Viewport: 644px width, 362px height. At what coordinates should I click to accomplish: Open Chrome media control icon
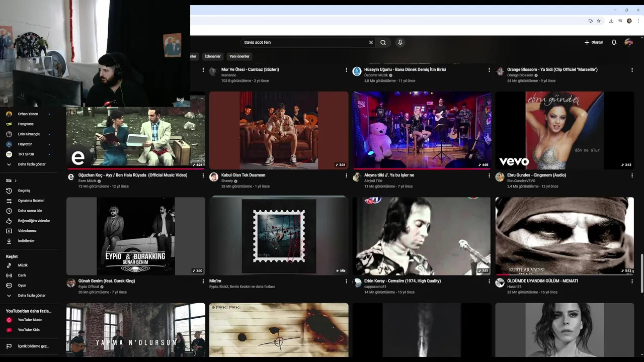click(620, 21)
